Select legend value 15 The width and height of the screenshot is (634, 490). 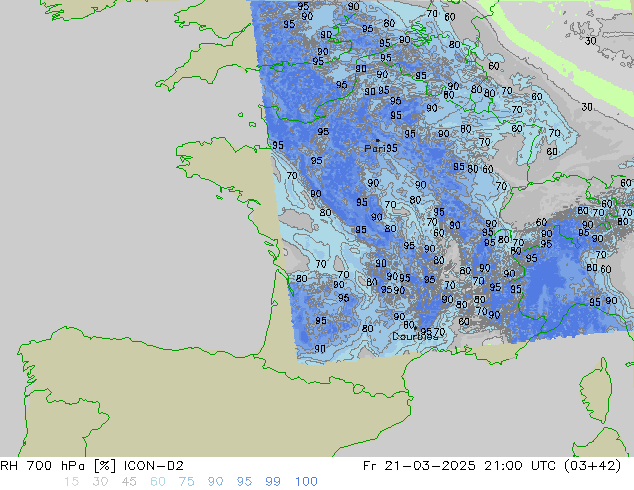click(x=71, y=482)
